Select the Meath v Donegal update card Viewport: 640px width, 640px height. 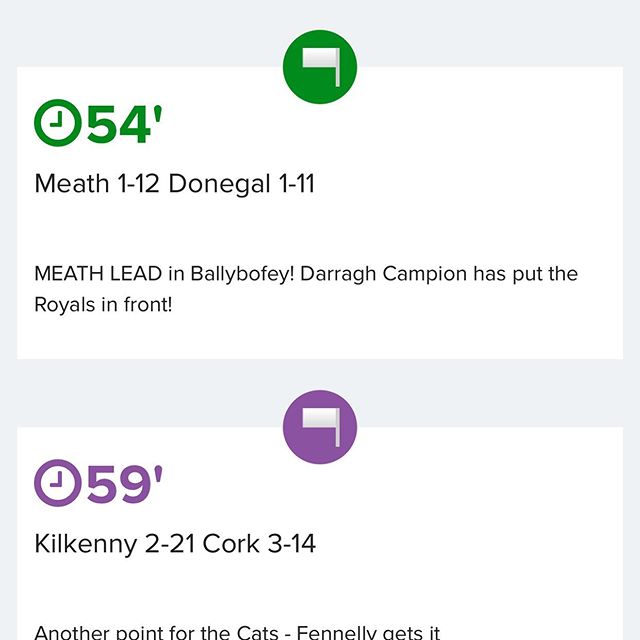coord(320,213)
